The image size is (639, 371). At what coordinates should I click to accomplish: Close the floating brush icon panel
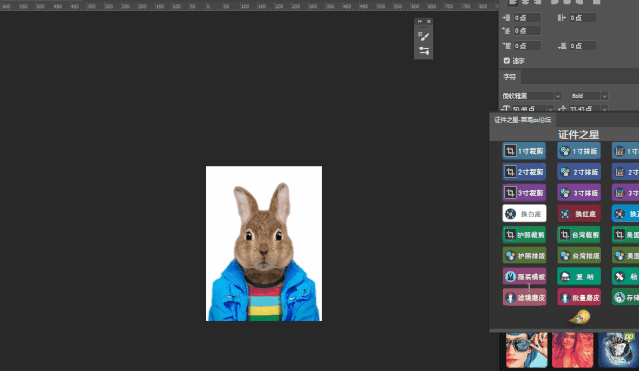pyautogui.click(x=429, y=21)
